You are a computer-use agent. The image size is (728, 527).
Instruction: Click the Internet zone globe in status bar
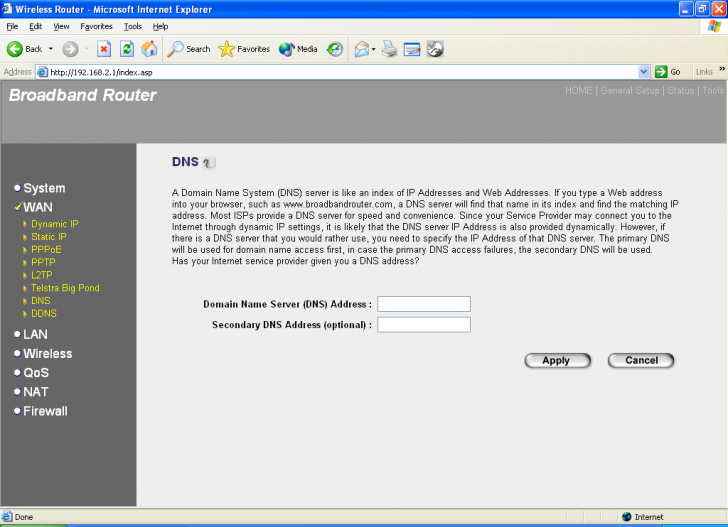(x=627, y=517)
